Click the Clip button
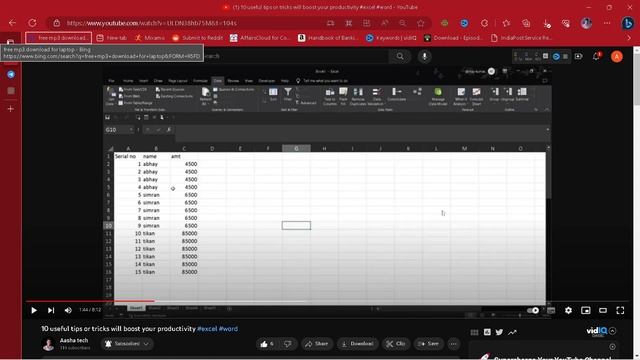Viewport: 640px width, 360px height. click(x=396, y=344)
